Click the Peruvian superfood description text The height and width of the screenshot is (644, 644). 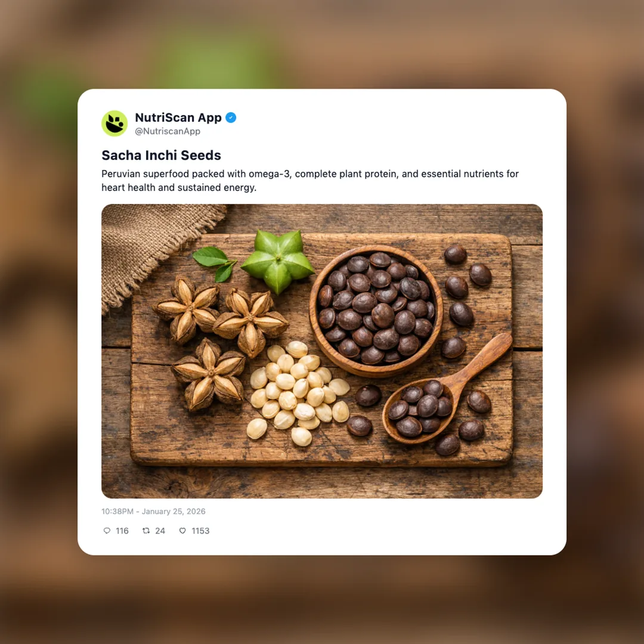310,180
